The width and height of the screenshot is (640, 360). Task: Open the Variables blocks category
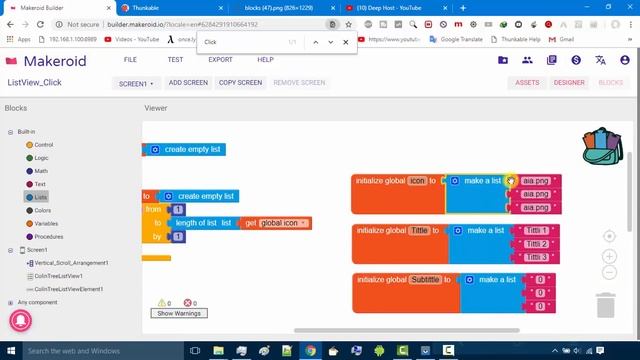pos(42,224)
